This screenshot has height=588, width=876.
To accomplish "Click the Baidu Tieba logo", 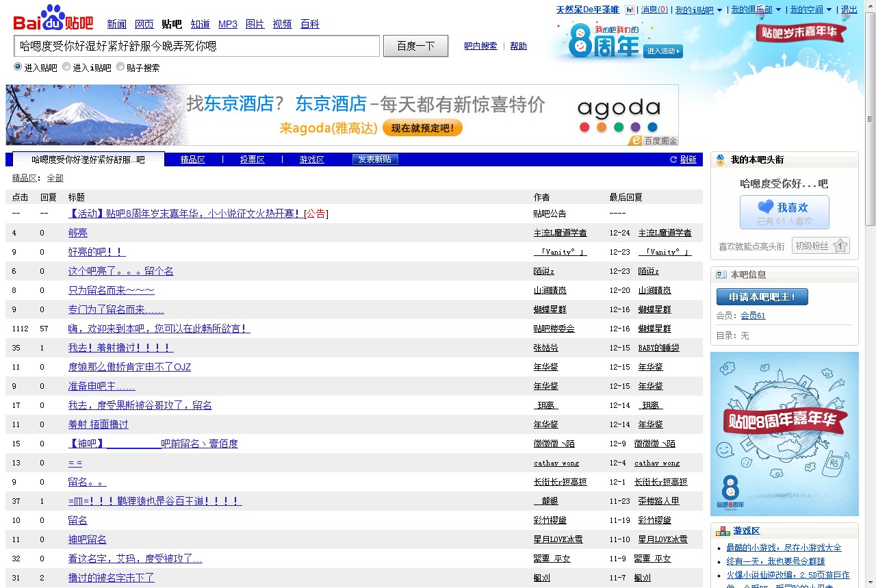I will tap(53, 18).
